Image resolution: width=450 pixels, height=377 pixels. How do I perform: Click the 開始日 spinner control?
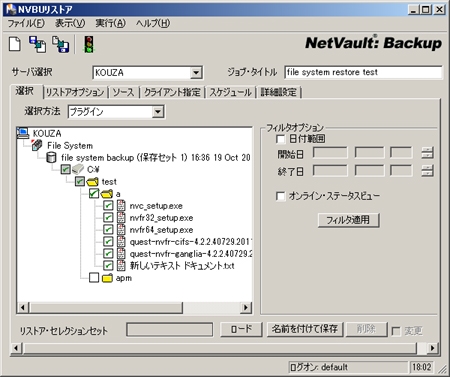click(427, 153)
